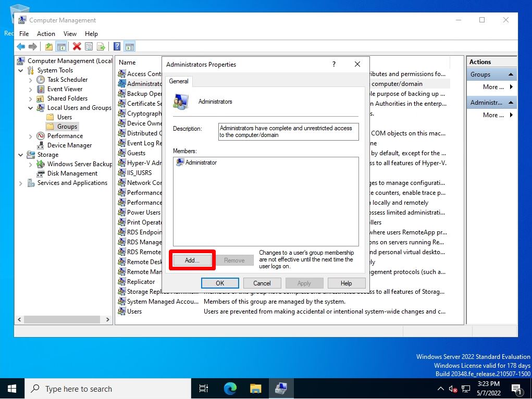
Task: Select the Task Scheduler clock icon
Action: 41,80
